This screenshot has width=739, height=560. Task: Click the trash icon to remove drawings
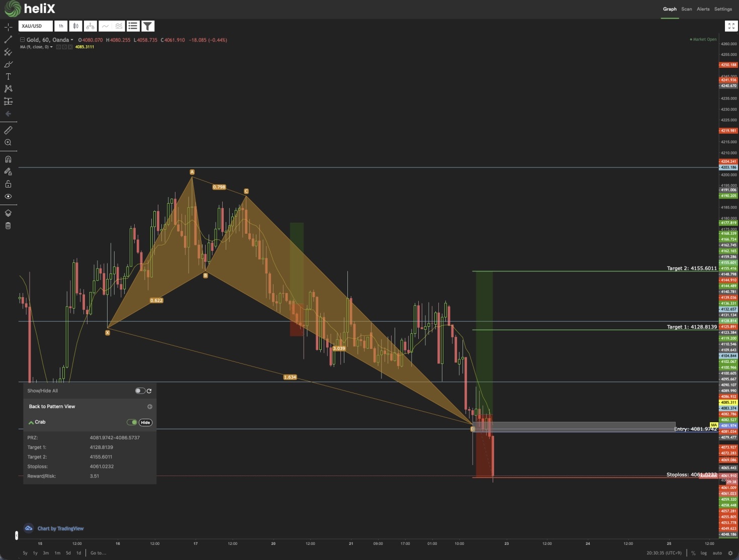point(8,226)
